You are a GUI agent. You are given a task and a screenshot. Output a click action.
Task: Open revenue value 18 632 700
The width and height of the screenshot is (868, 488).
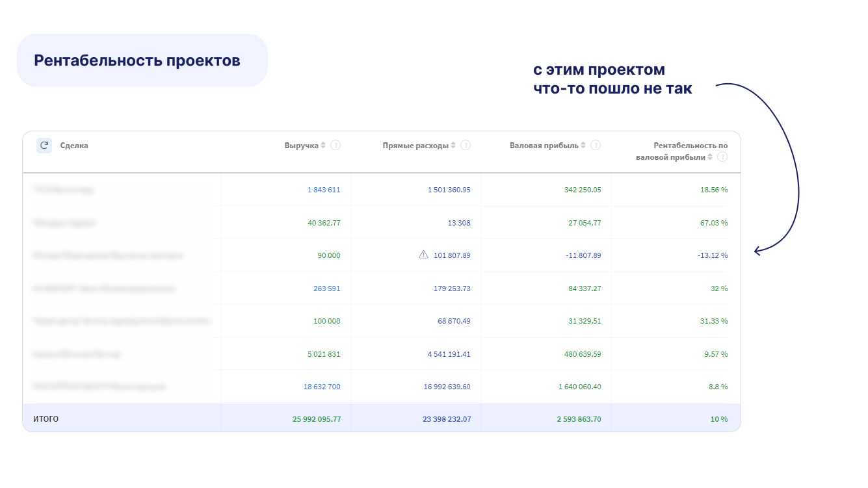pos(322,387)
